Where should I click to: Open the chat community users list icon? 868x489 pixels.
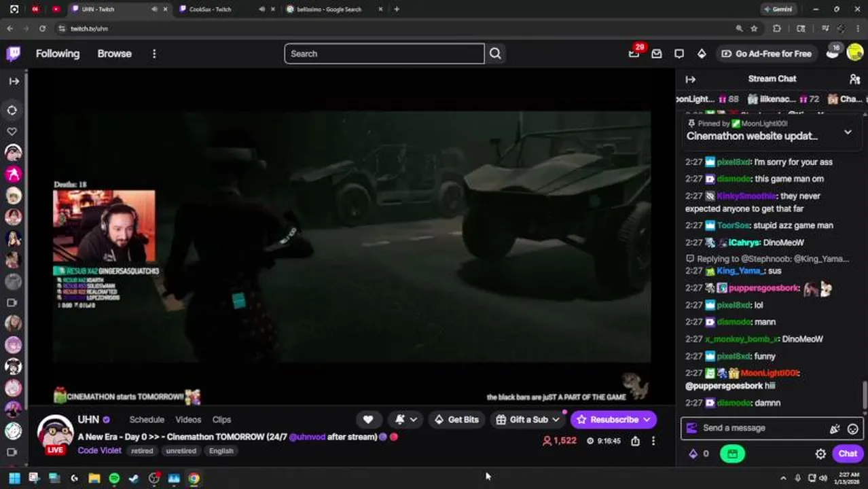[x=854, y=79]
